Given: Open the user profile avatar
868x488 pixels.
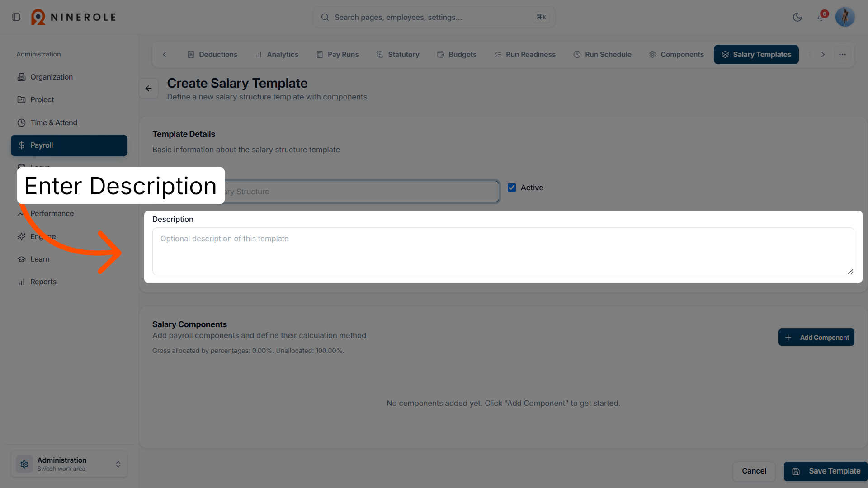Looking at the screenshot, I should (x=845, y=17).
